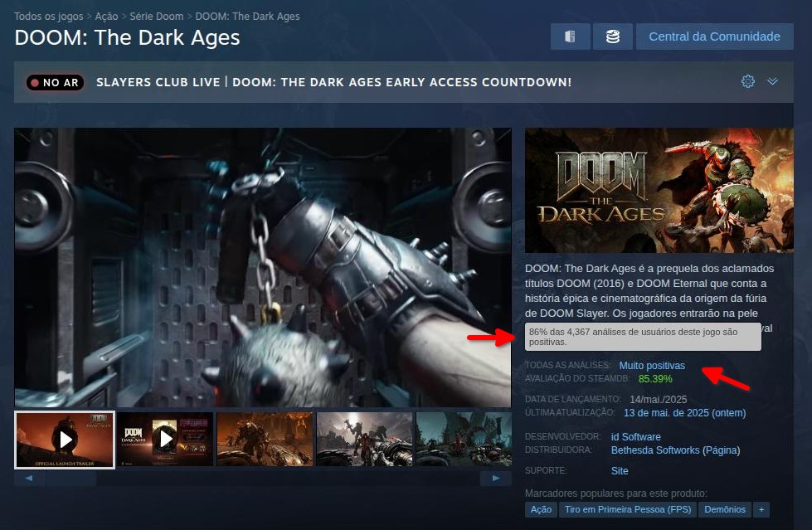The height and width of the screenshot is (530, 812).
Task: Click the page title DOOM: The Dark Ages
Action: click(x=128, y=38)
